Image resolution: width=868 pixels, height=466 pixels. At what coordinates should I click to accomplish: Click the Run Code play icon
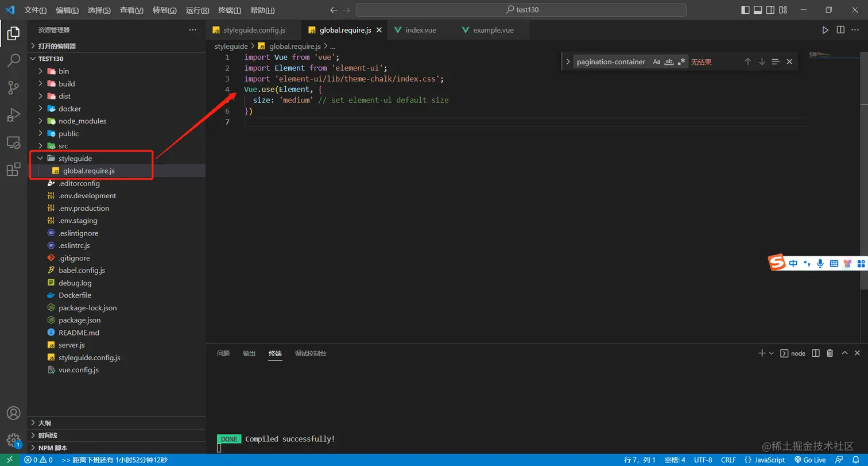tap(825, 30)
